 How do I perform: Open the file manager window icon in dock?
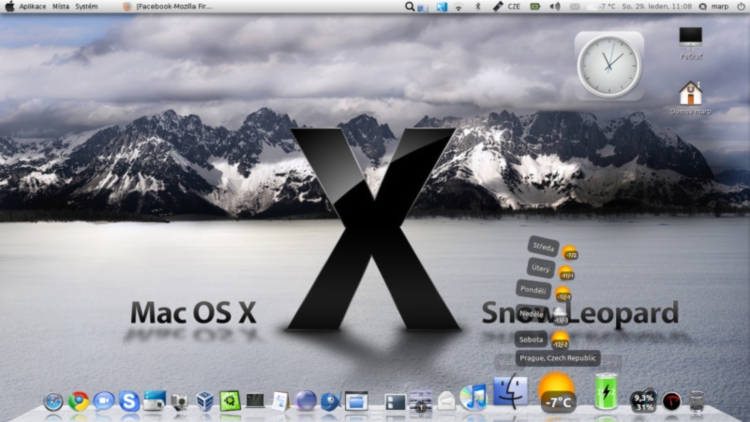point(356,401)
